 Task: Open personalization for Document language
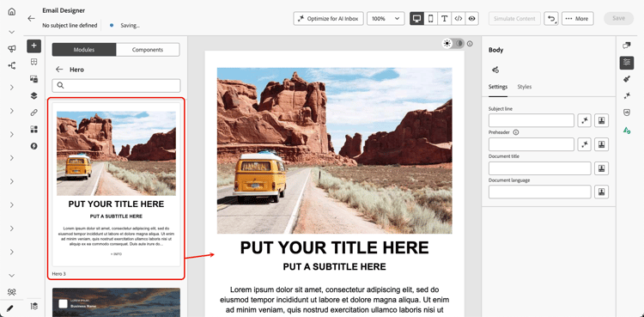tap(602, 192)
